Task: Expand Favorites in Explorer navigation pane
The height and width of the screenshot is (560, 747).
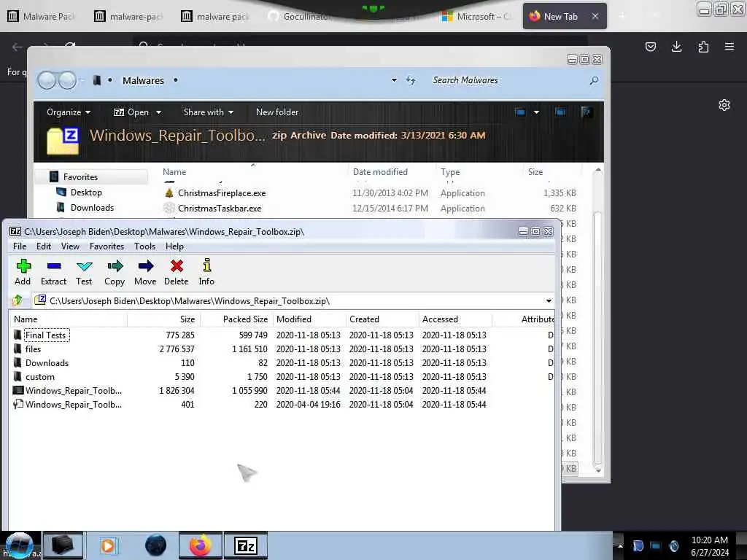Action: 80,177
